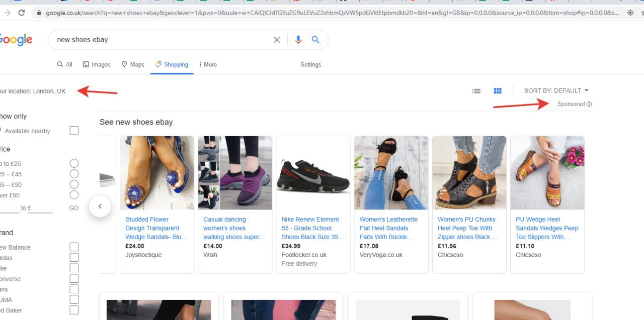Tick the Puma brand checkbox
Screen dimensions: 644x320
click(x=74, y=300)
